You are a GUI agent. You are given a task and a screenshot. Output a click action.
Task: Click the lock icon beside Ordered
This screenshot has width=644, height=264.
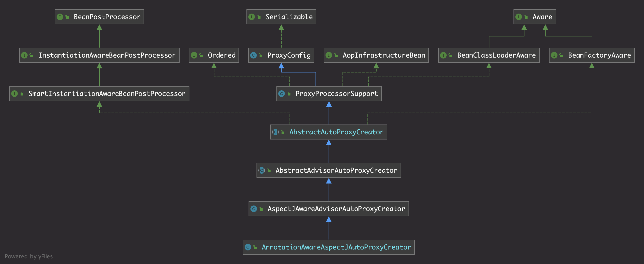[201, 55]
